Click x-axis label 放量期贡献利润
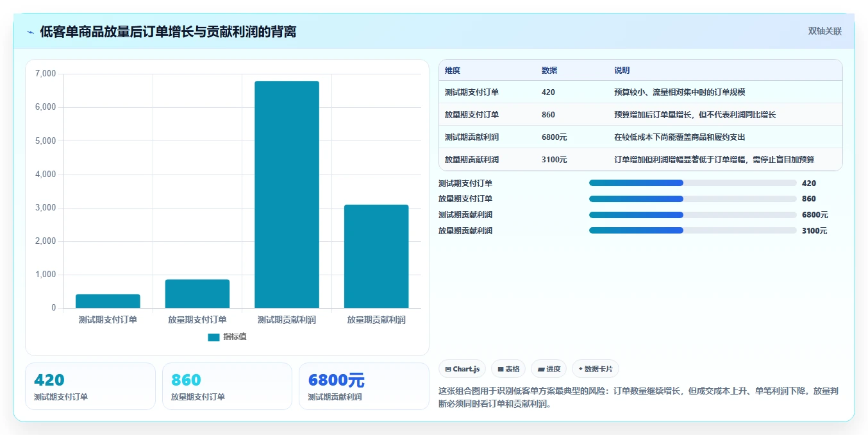 pos(376,320)
